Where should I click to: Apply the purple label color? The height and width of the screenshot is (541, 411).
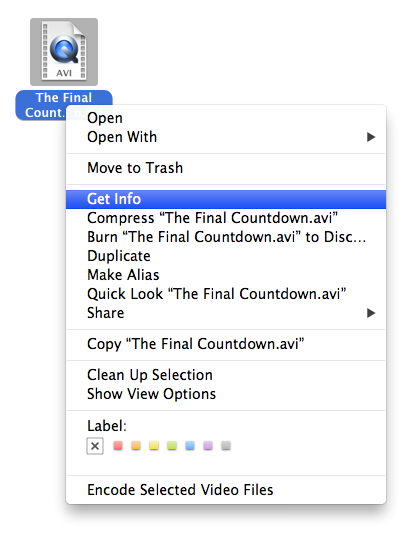pos(208,446)
